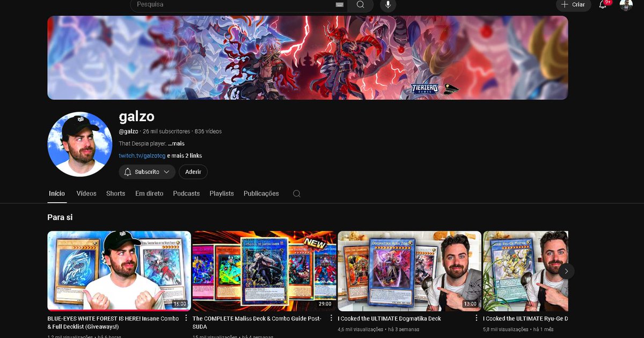The width and height of the screenshot is (644, 338).
Task: Switch to the Shorts tab
Action: [115, 194]
